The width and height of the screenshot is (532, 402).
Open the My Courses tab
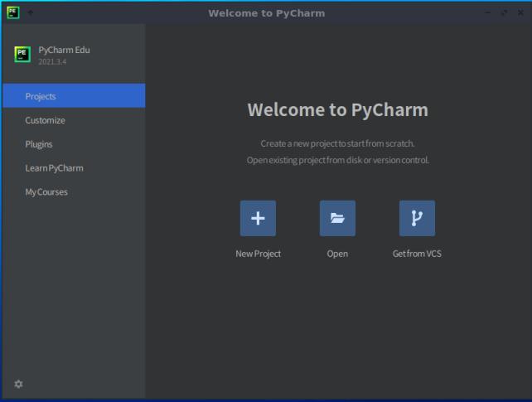point(74,192)
